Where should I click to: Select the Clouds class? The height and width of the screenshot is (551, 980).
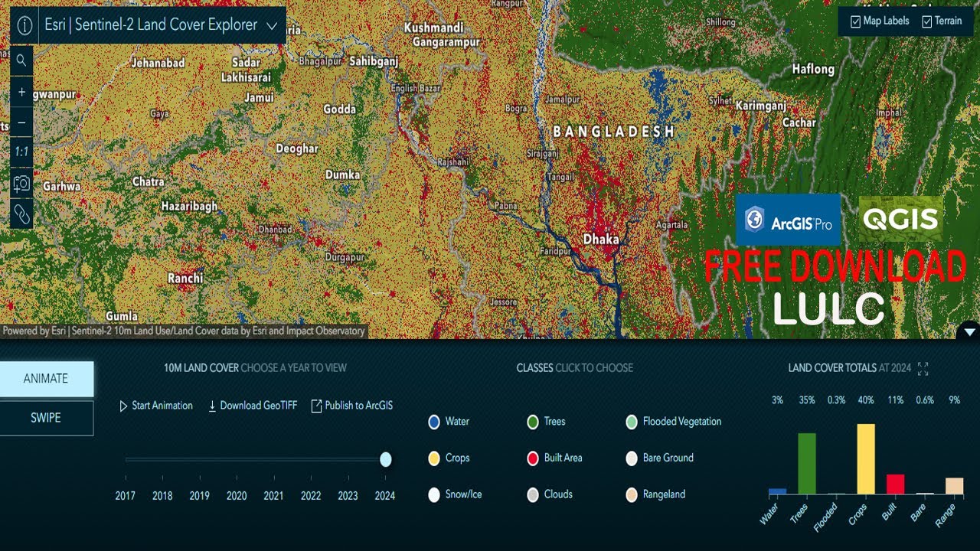(x=550, y=494)
